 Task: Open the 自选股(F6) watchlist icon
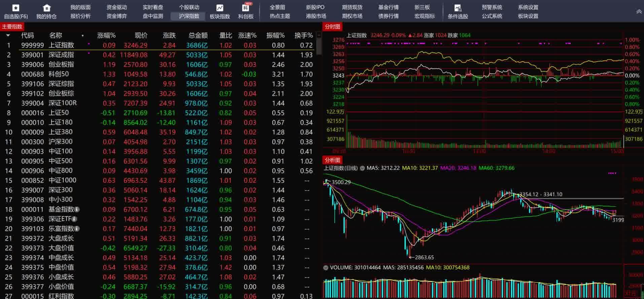[x=15, y=8]
